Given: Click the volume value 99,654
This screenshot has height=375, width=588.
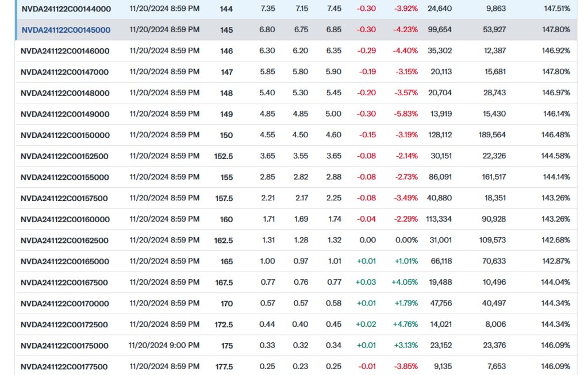Looking at the screenshot, I should [x=440, y=30].
